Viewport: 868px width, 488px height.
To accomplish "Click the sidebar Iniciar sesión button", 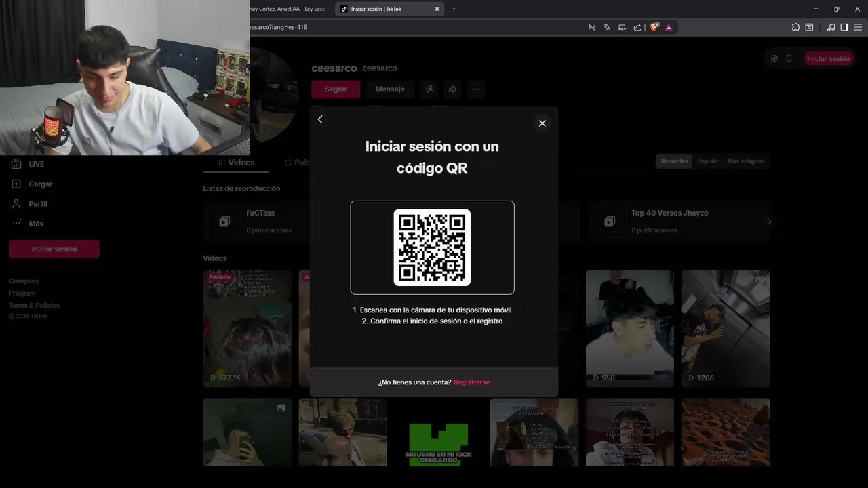I will point(54,249).
